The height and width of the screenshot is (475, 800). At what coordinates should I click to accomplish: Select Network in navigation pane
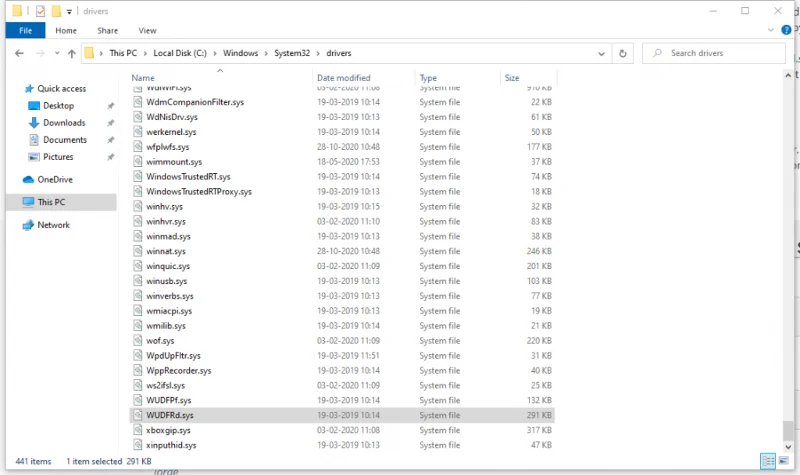click(53, 225)
